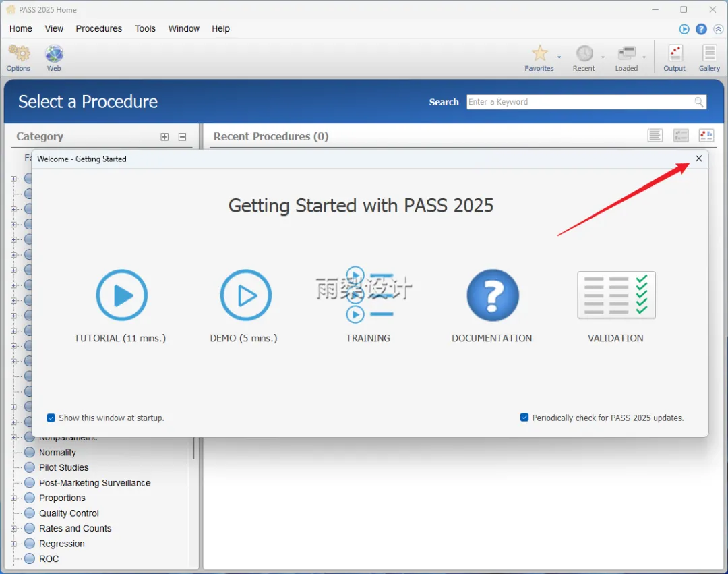Click the VALIDATION label
The image size is (728, 574).
click(615, 338)
